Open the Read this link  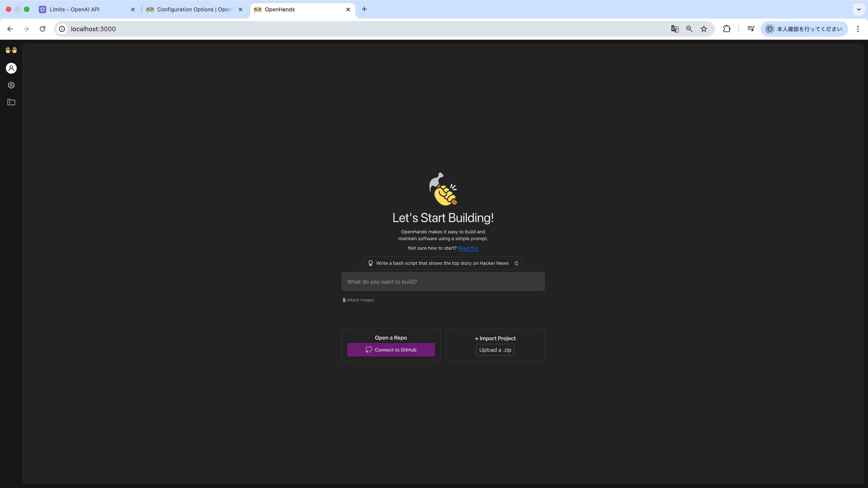click(x=468, y=248)
